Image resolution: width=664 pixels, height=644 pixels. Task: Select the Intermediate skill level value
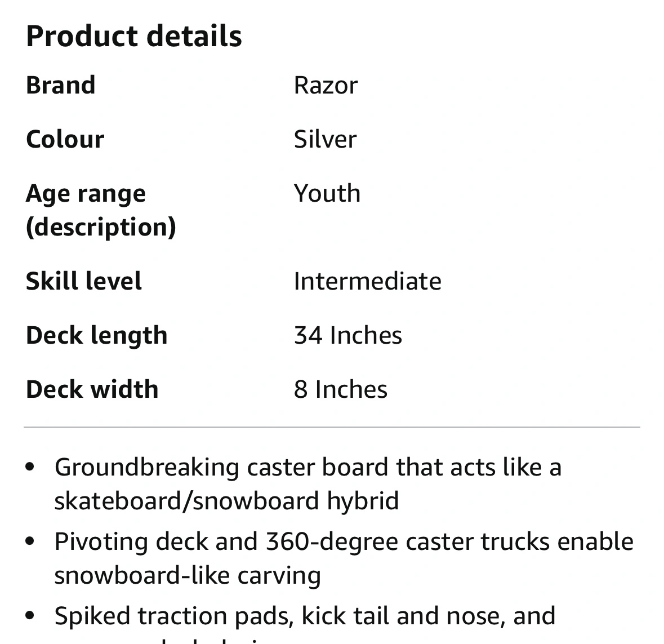coord(368,281)
